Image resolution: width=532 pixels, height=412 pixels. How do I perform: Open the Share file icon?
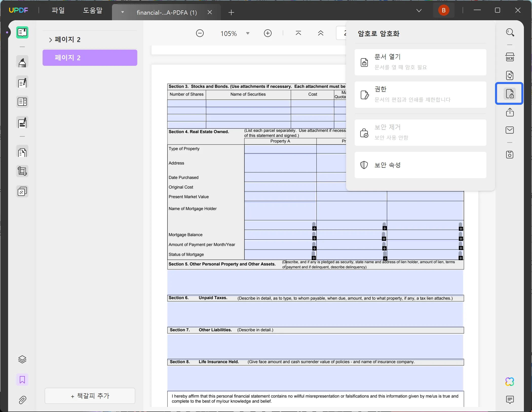(x=510, y=112)
